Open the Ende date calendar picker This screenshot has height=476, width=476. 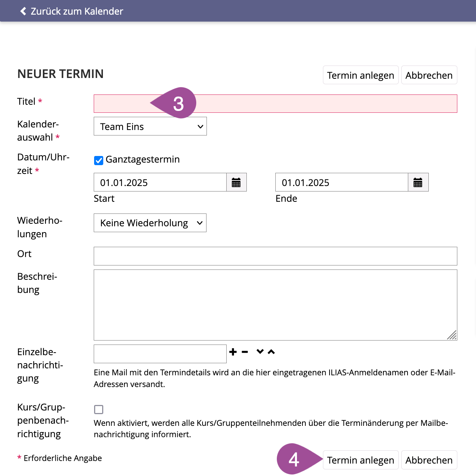(x=418, y=182)
